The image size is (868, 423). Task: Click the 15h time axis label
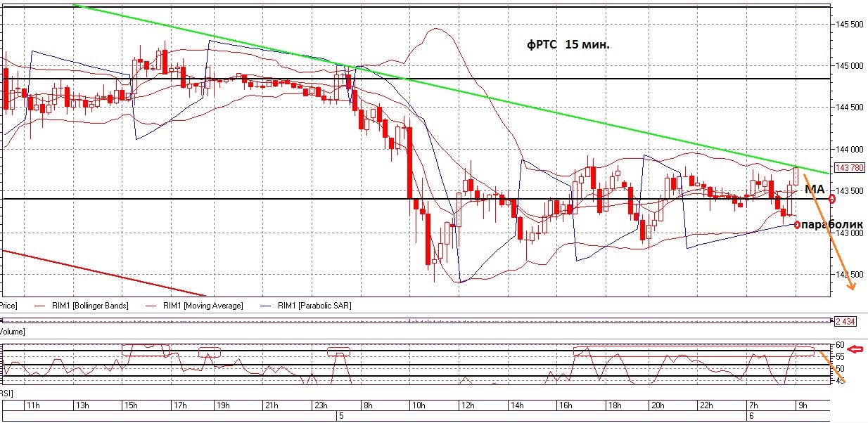[x=129, y=405]
